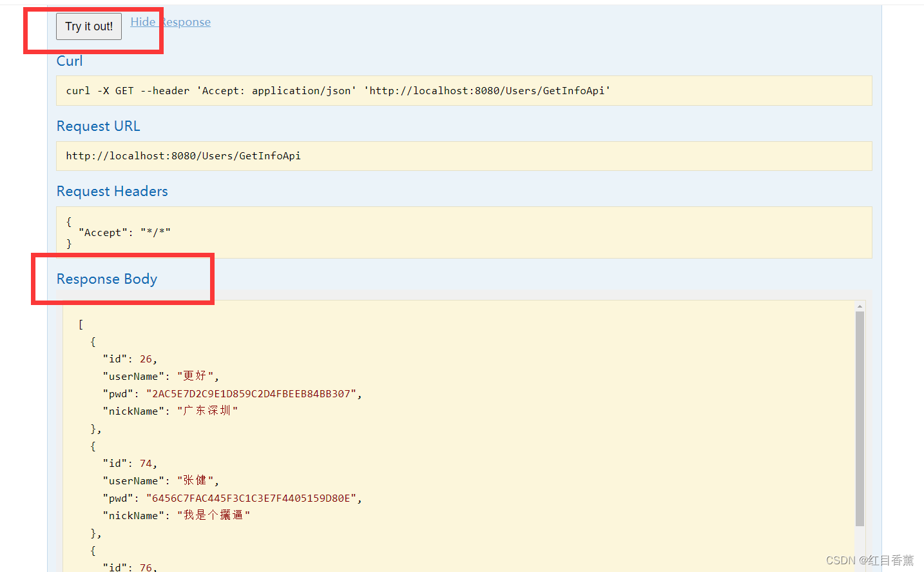Click the 'Request Headers' heading
The image size is (924, 572).
point(112,191)
